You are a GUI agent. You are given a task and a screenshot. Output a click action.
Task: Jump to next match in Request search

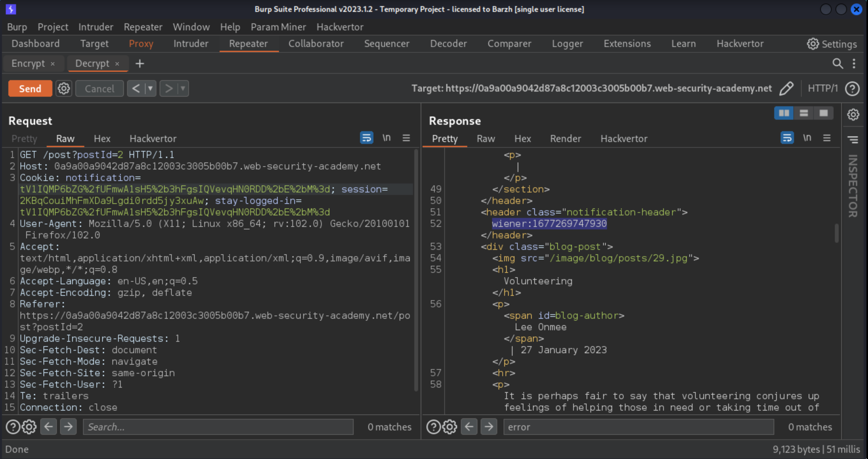point(68,427)
